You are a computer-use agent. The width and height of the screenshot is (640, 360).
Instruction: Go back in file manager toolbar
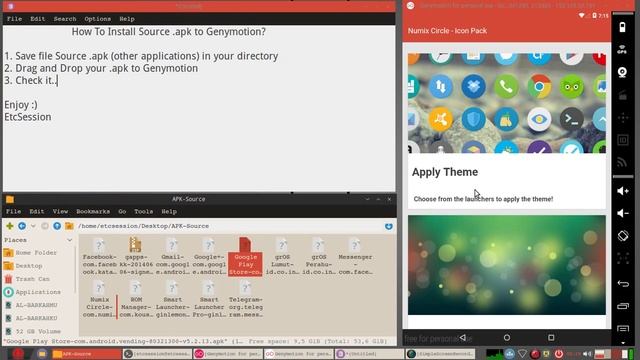coord(22,226)
